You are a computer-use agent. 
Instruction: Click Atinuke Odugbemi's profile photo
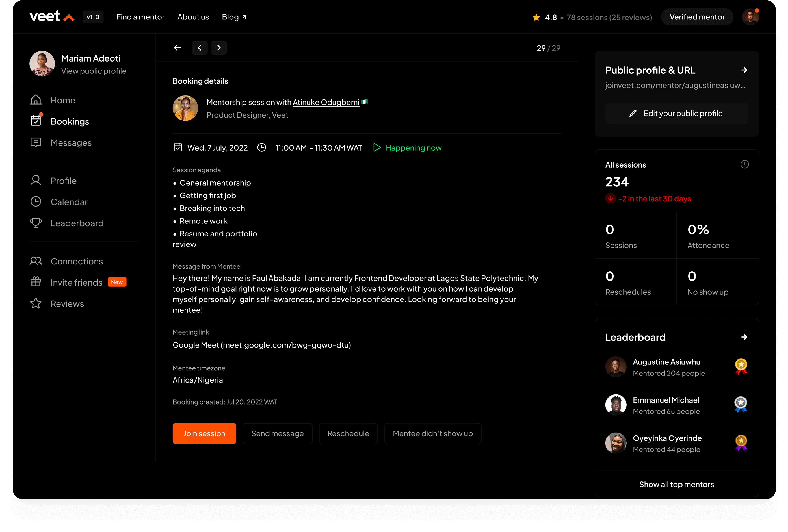pos(185,108)
